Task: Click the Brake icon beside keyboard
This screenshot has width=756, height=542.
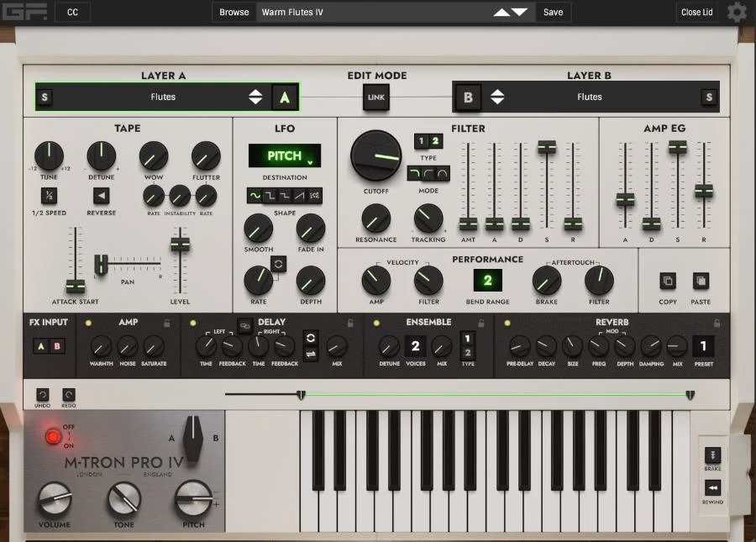Action: (x=712, y=455)
